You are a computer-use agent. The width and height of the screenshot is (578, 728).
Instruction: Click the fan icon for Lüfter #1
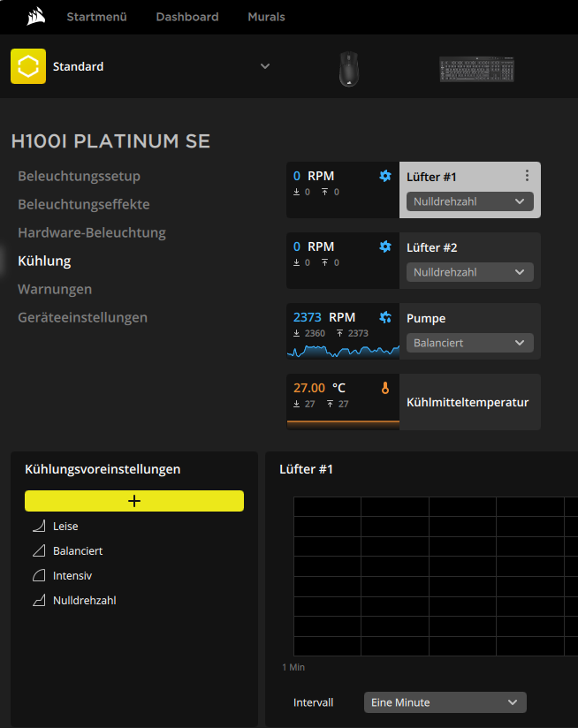point(385,176)
